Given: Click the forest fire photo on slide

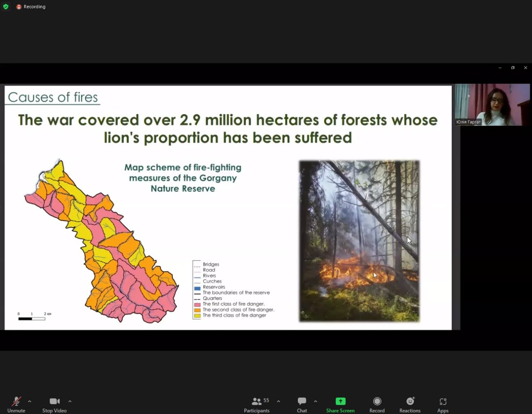Looking at the screenshot, I should [359, 241].
